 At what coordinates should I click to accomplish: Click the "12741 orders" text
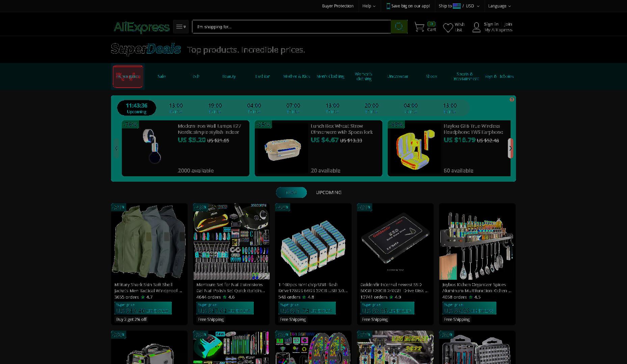(x=374, y=297)
